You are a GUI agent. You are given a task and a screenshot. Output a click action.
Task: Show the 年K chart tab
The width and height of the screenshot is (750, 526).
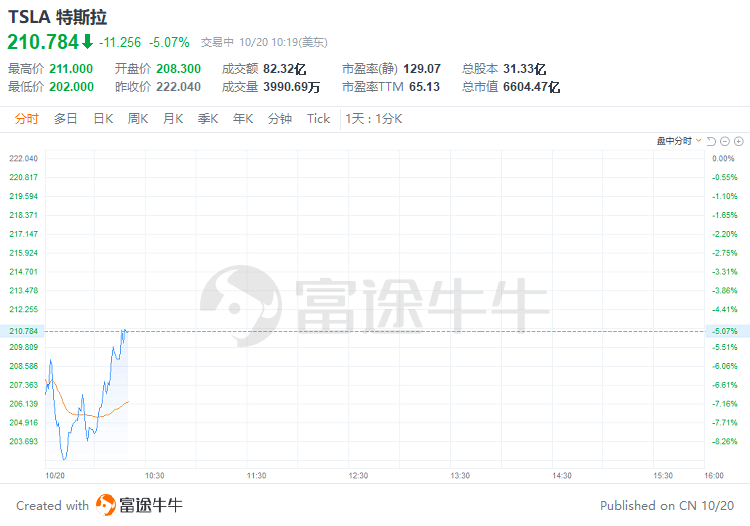(x=243, y=119)
